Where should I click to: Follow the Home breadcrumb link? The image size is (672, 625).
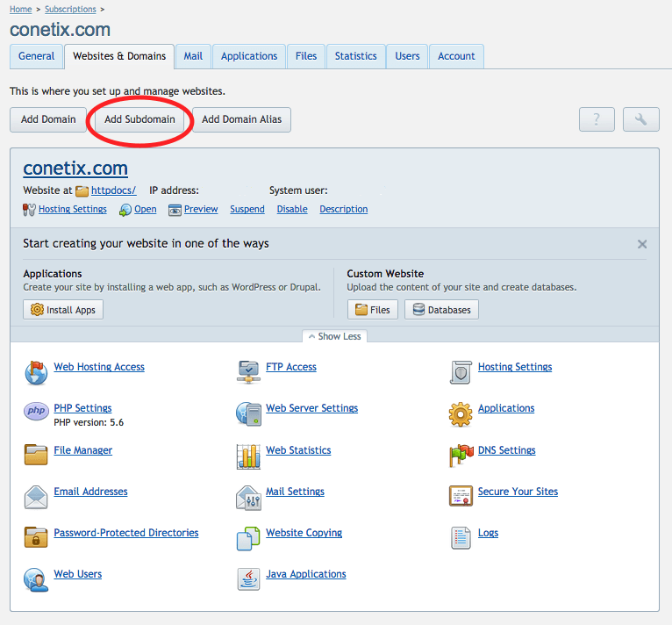(x=20, y=9)
